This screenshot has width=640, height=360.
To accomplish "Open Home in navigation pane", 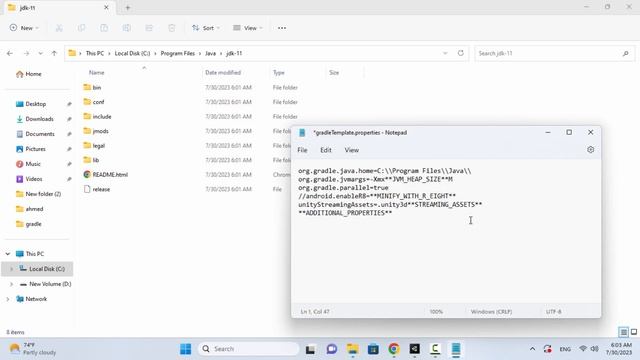I will (x=33, y=74).
